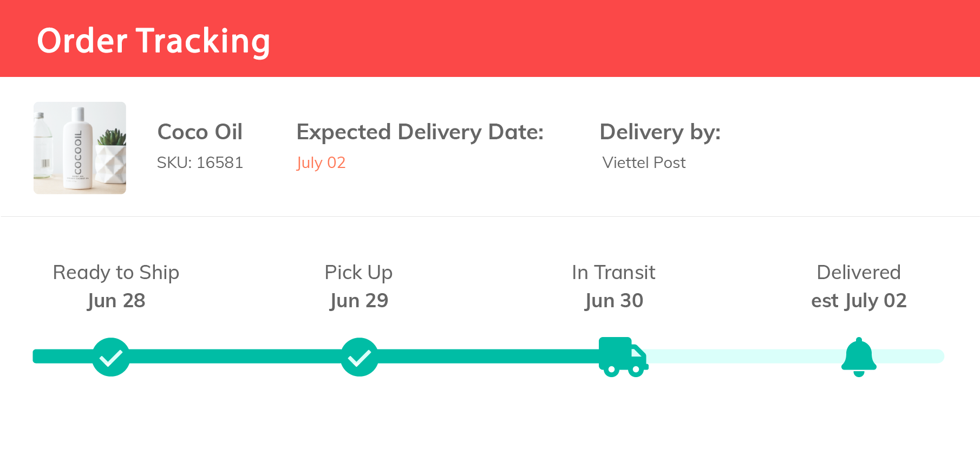Click the Jun 30 date label
Image resolution: width=980 pixels, height=453 pixels.
pos(614,301)
